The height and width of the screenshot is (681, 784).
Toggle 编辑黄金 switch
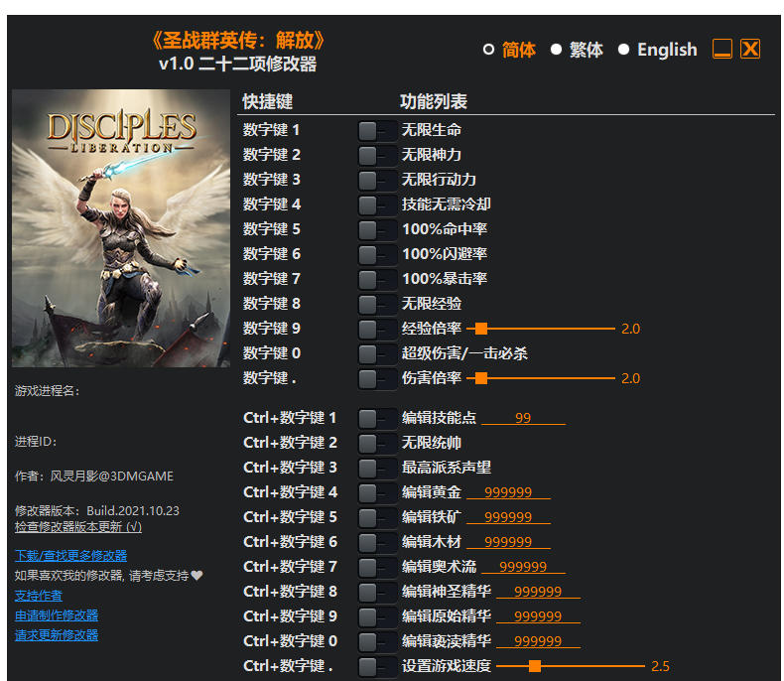pos(377,493)
